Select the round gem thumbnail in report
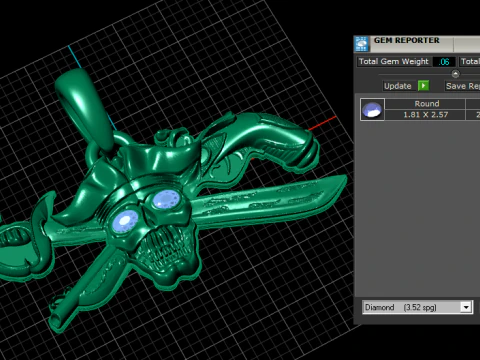Screen dimensions: 480x360 click(x=372, y=109)
